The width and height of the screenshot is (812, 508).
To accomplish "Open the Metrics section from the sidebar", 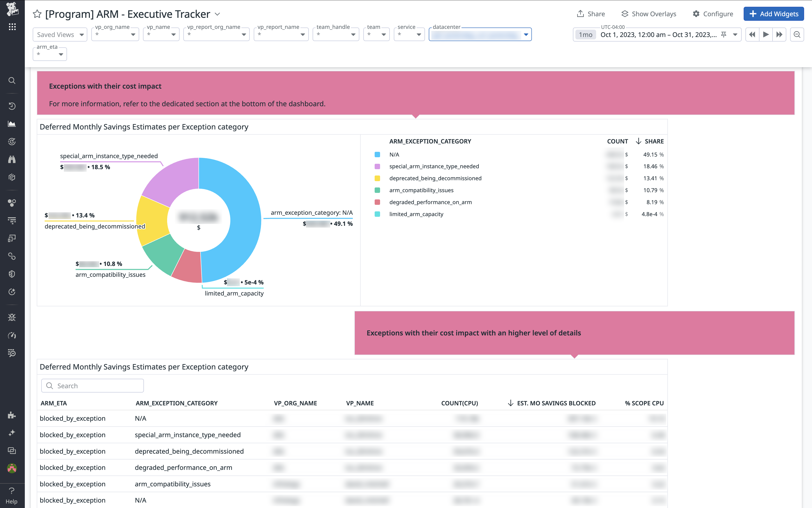I will pos(12,124).
